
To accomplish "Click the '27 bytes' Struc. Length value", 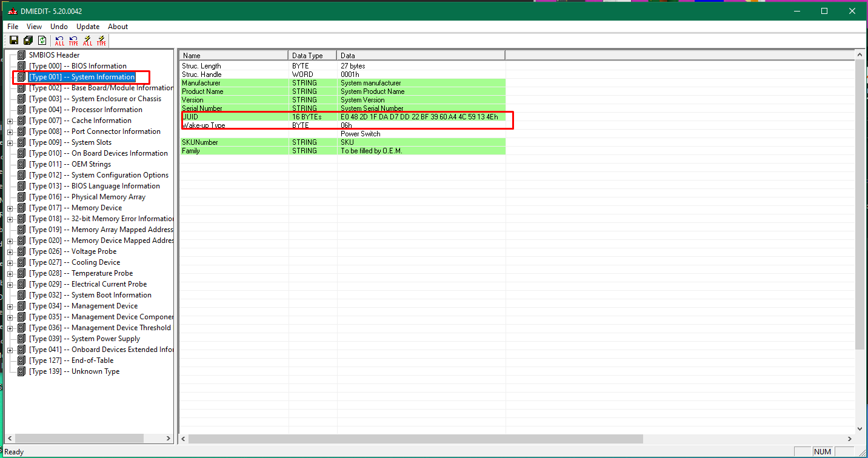I will pyautogui.click(x=353, y=66).
